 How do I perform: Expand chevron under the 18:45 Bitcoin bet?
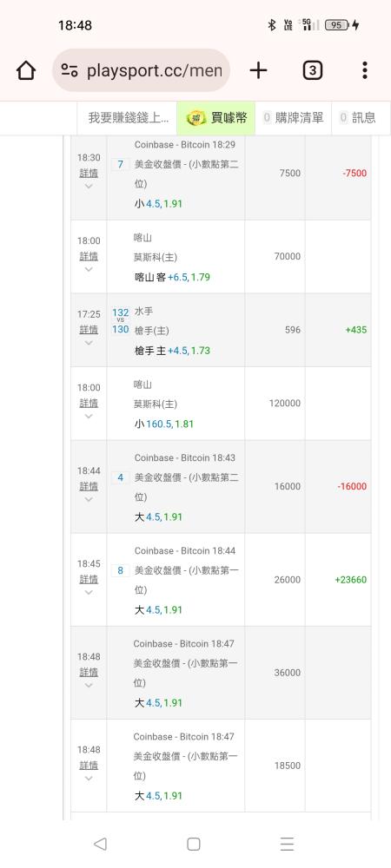(89, 592)
